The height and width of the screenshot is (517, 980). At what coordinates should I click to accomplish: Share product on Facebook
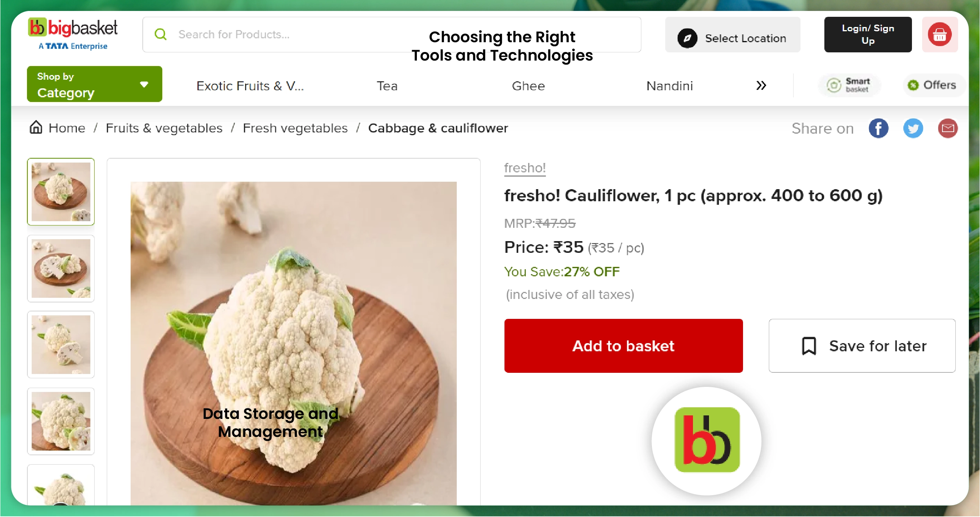click(878, 128)
